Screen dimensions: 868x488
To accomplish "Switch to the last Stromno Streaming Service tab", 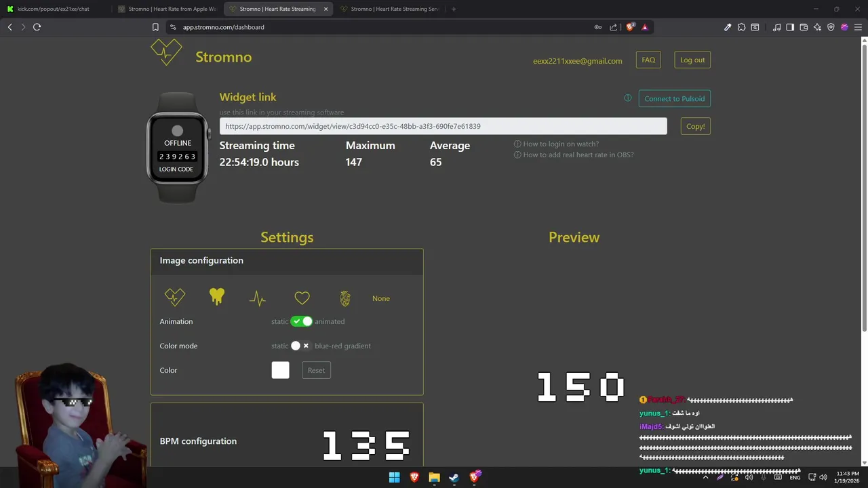I will pos(389,9).
